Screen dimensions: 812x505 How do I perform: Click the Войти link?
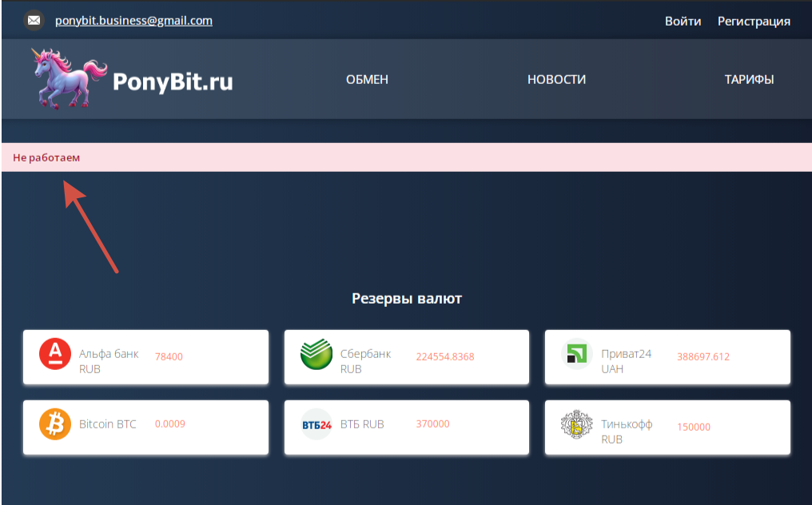tap(683, 21)
